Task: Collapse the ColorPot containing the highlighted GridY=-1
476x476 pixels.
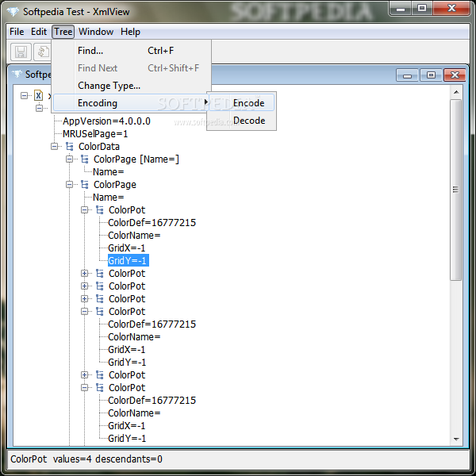Action: [x=85, y=210]
